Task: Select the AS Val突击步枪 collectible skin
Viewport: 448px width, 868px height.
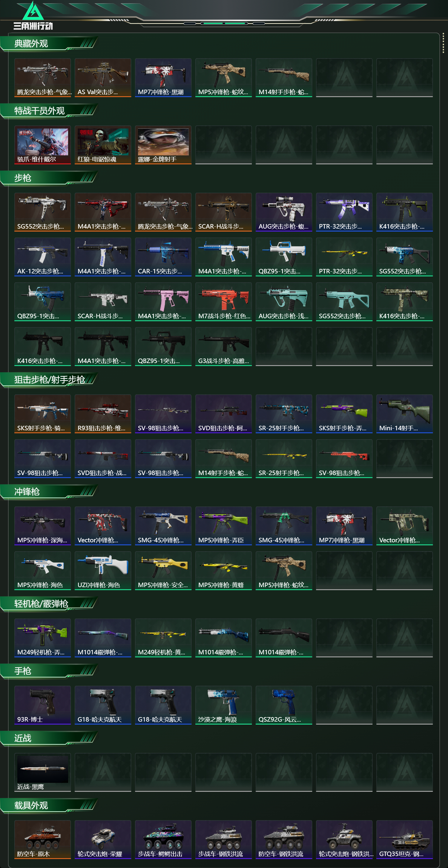Action: coord(103,78)
